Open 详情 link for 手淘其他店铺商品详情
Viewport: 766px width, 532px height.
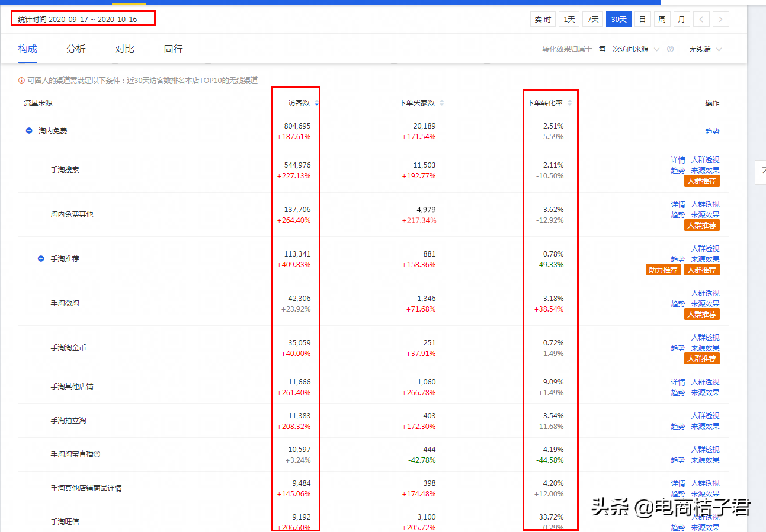(x=678, y=483)
